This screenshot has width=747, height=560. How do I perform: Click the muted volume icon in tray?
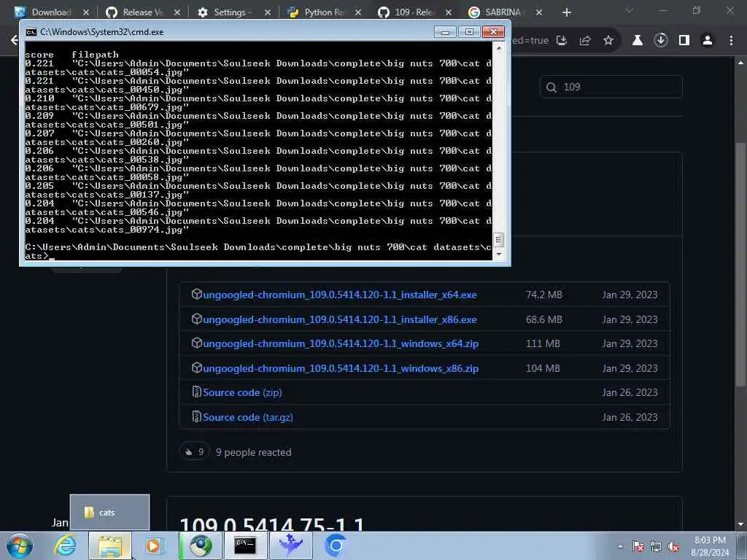click(673, 547)
